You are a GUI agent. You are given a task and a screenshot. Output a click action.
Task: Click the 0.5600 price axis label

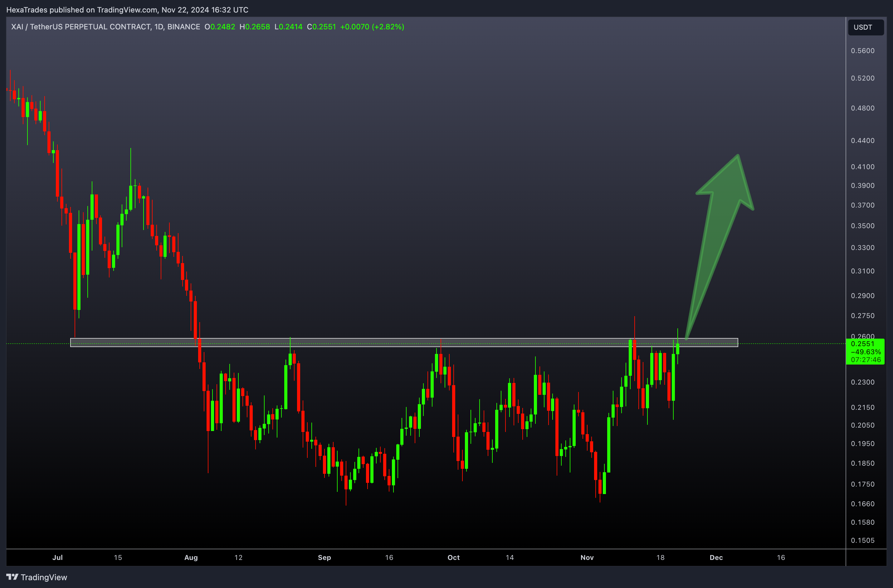click(x=863, y=51)
